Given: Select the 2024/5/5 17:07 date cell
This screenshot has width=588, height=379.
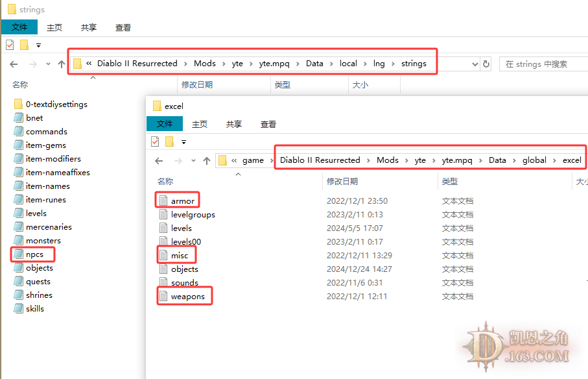Looking at the screenshot, I should (355, 228).
